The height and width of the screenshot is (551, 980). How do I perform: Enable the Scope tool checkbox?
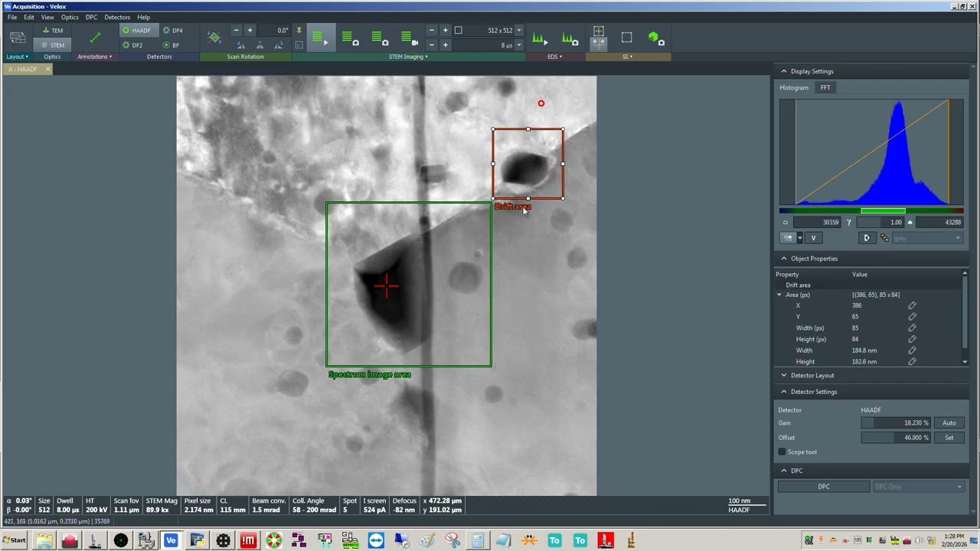[x=782, y=452]
